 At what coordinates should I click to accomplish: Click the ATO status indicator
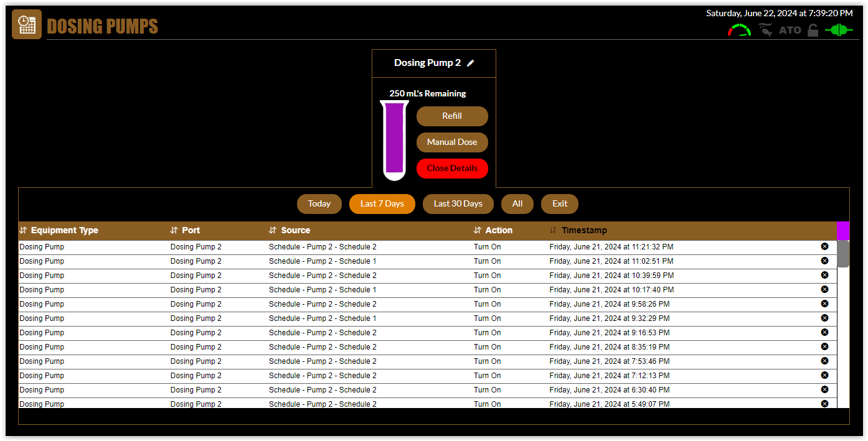(x=790, y=30)
